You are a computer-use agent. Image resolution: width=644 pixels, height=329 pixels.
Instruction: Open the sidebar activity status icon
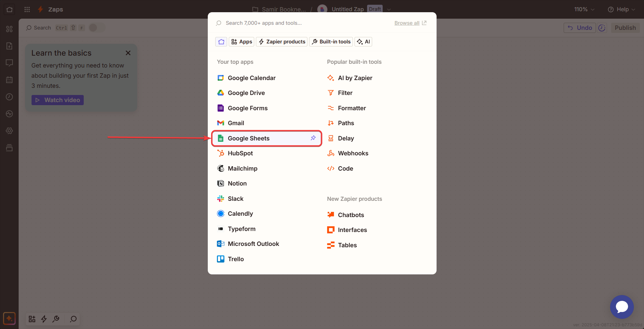[9, 114]
